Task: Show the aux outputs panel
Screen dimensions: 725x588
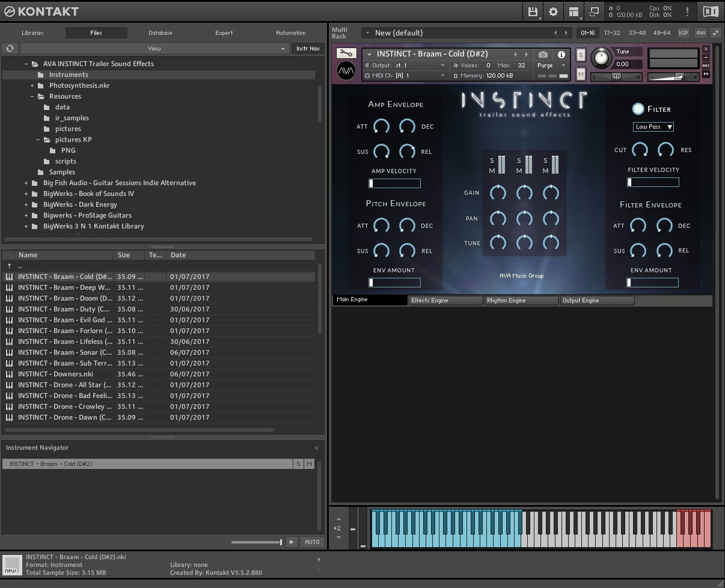Action: coord(700,33)
